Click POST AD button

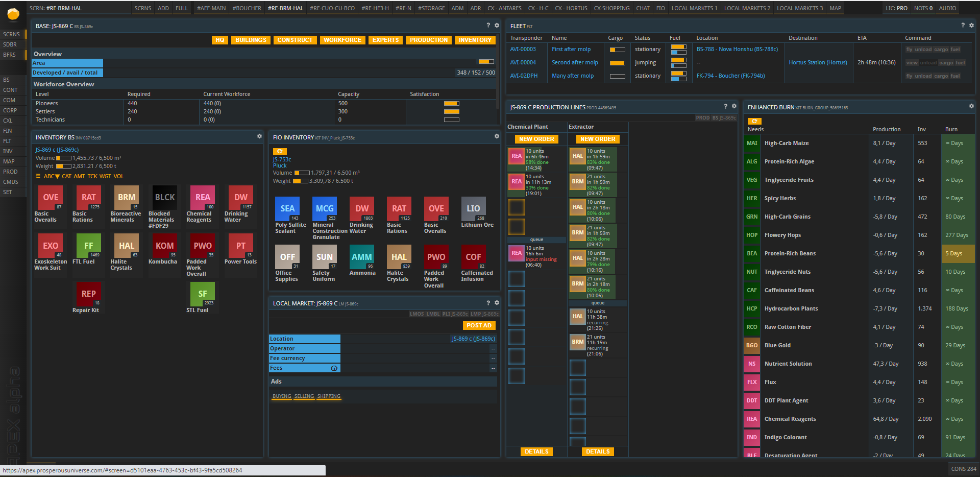coord(479,325)
